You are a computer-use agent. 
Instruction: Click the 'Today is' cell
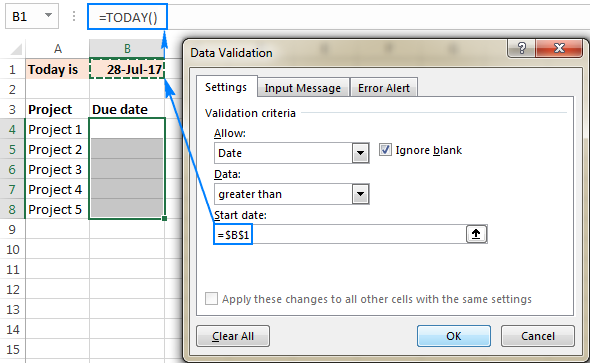pyautogui.click(x=58, y=69)
